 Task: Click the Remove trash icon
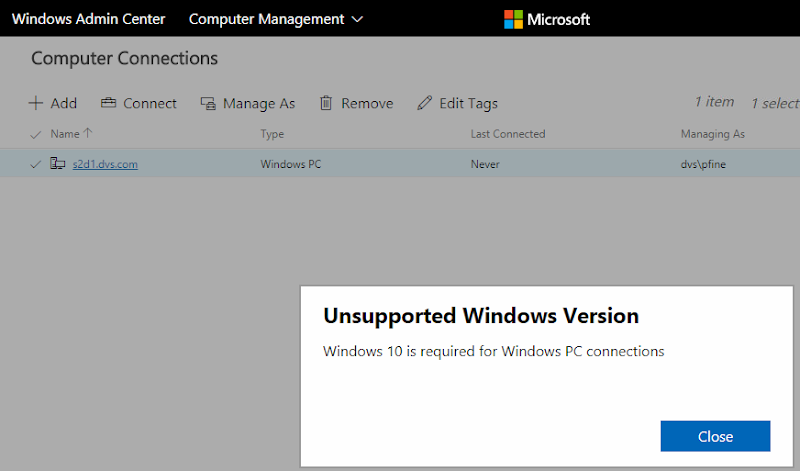tap(326, 103)
